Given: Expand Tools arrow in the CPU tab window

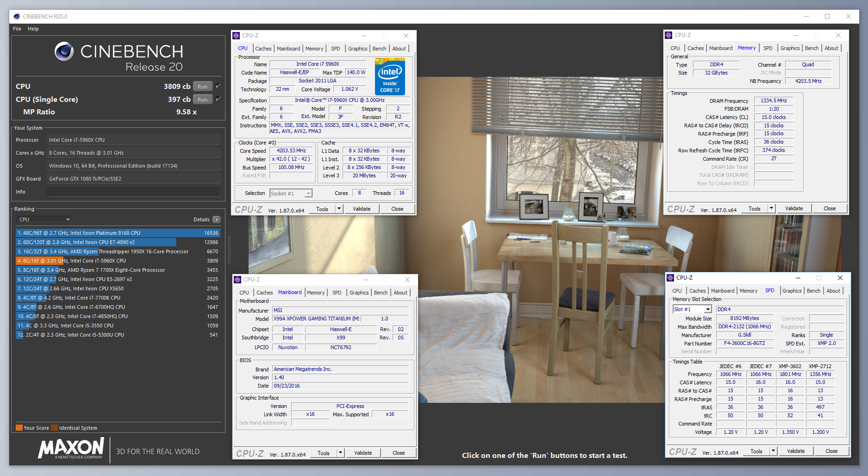Looking at the screenshot, I should click(x=339, y=209).
